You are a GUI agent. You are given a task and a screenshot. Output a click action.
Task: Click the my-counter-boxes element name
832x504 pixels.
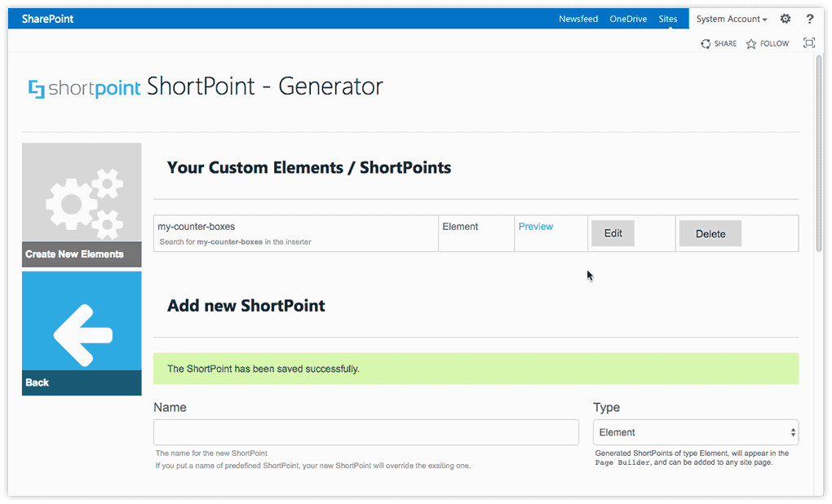pyautogui.click(x=197, y=227)
